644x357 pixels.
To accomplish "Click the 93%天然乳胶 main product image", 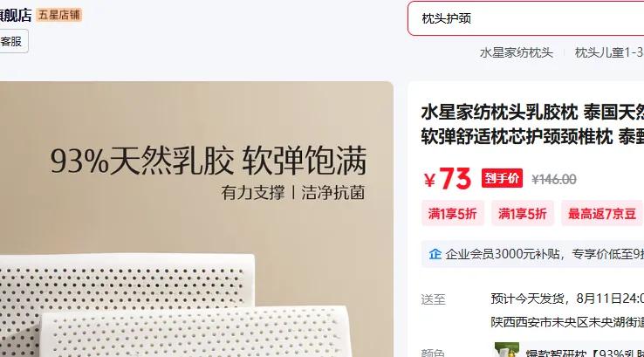I will pyautogui.click(x=196, y=219).
